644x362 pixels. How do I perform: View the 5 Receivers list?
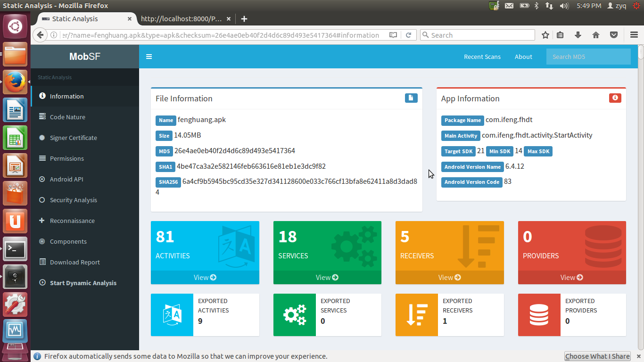[450, 278]
